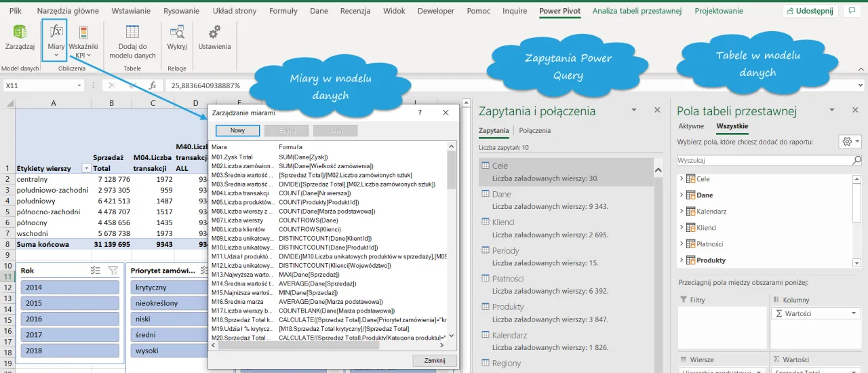Select year 2014 in Rok slicer
Screen dimensions: 868x373
[70, 288]
